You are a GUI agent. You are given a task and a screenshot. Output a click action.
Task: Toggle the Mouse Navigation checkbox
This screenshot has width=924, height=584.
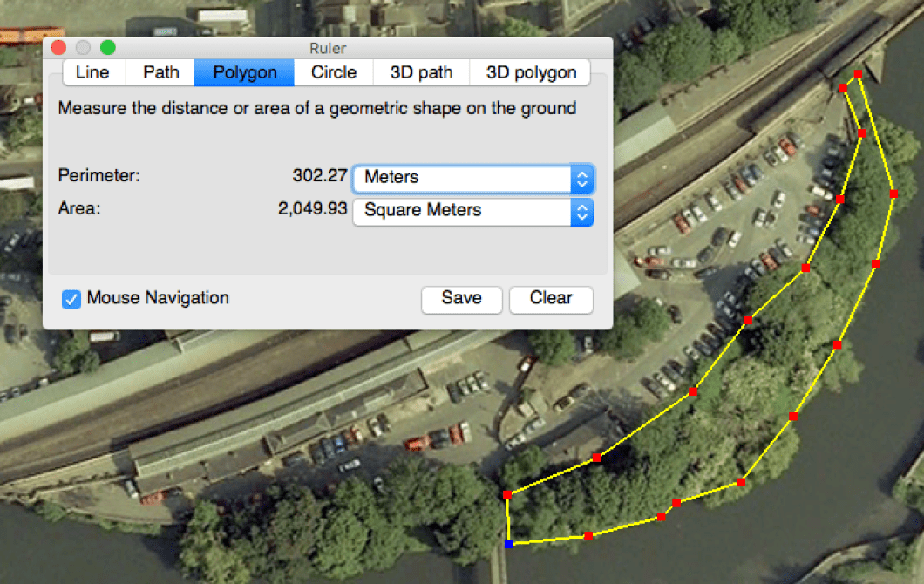71,299
